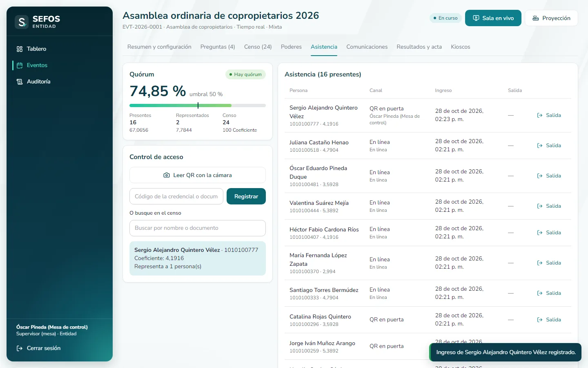This screenshot has height=368, width=588.
Task: Click the name Jorge Iván Muñoz Arango
Action: (322, 343)
